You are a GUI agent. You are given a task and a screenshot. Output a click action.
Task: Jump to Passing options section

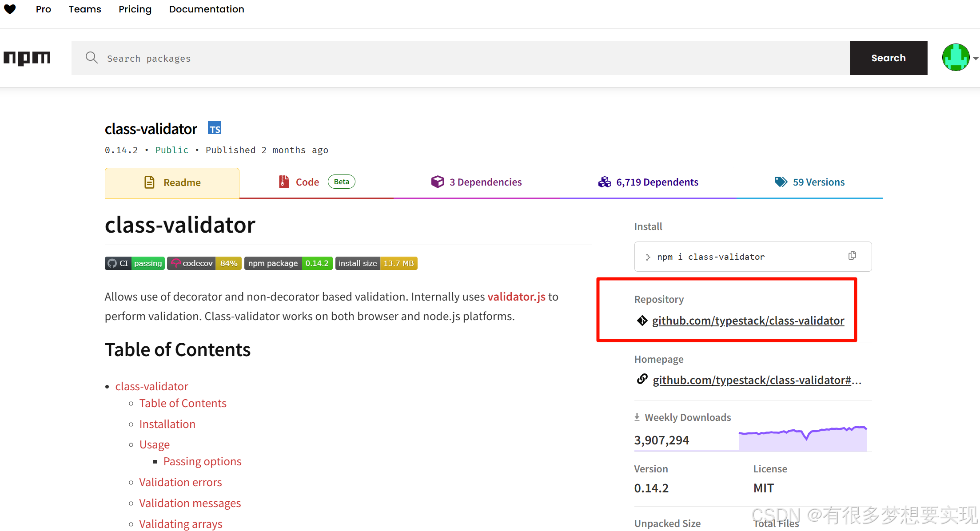tap(202, 461)
